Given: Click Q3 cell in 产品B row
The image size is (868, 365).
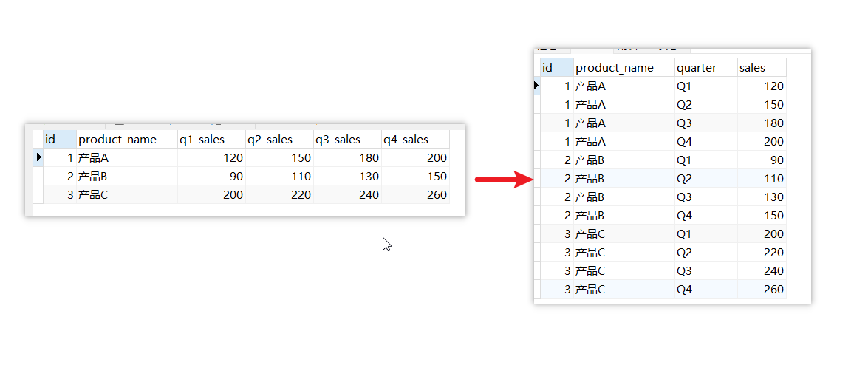Looking at the screenshot, I should tap(705, 197).
